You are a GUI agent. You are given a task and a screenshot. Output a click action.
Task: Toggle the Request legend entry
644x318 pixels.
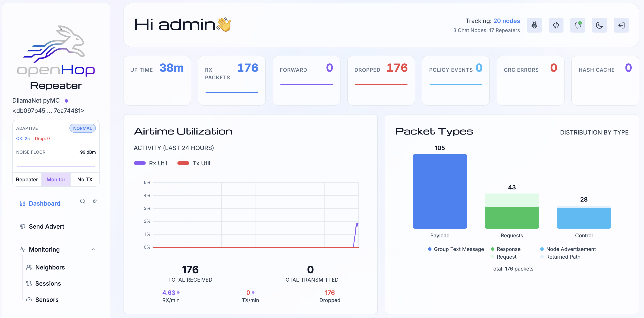(503, 257)
